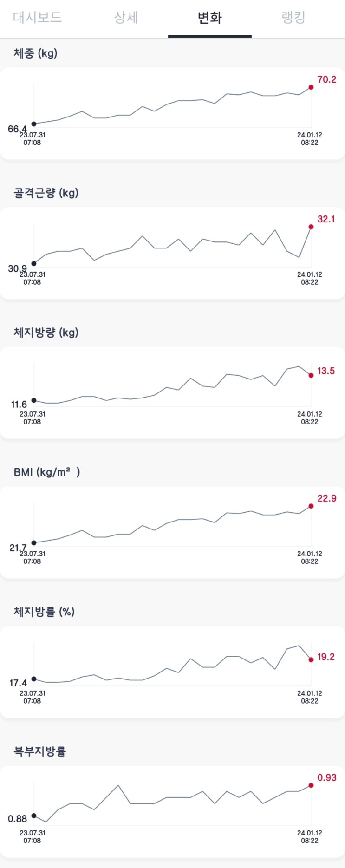Select red endpoint dot on 골격근량 chart
This screenshot has height=868, width=345.
pos(311,227)
